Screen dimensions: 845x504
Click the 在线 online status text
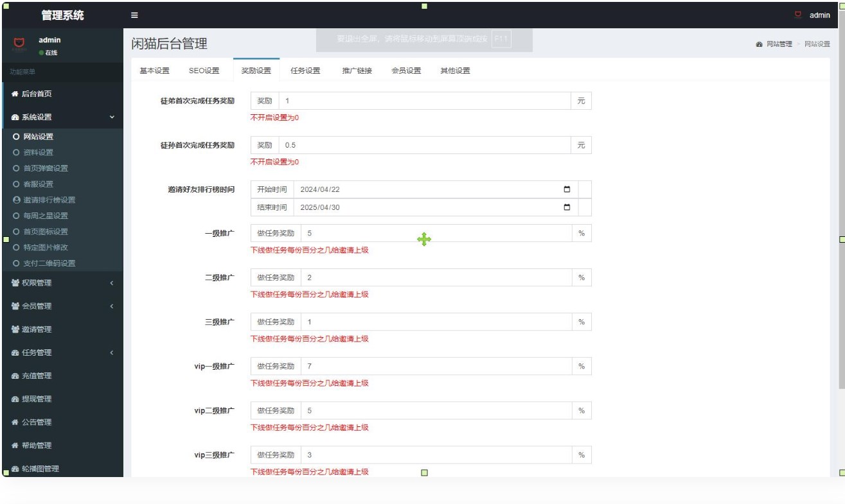coord(51,53)
